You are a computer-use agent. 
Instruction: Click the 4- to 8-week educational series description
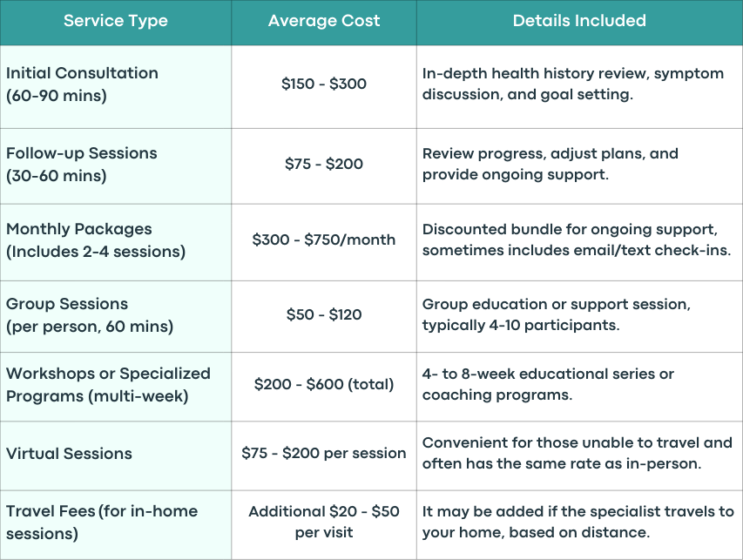(x=548, y=384)
